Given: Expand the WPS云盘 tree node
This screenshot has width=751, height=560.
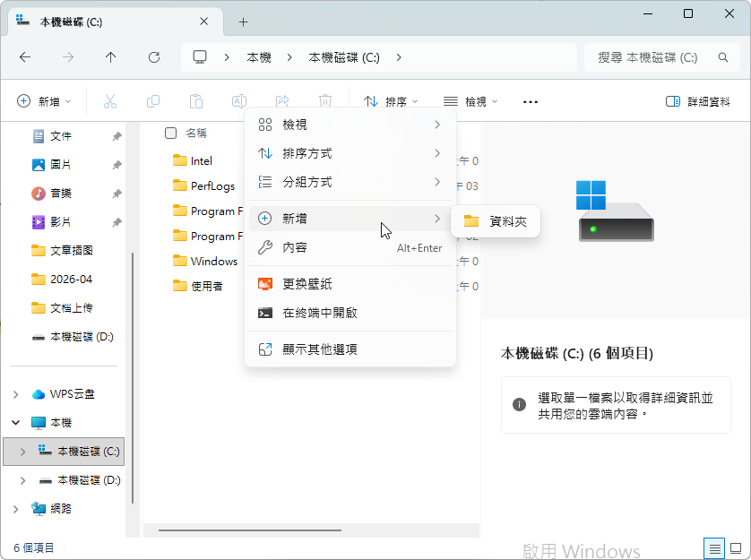Looking at the screenshot, I should pos(15,394).
